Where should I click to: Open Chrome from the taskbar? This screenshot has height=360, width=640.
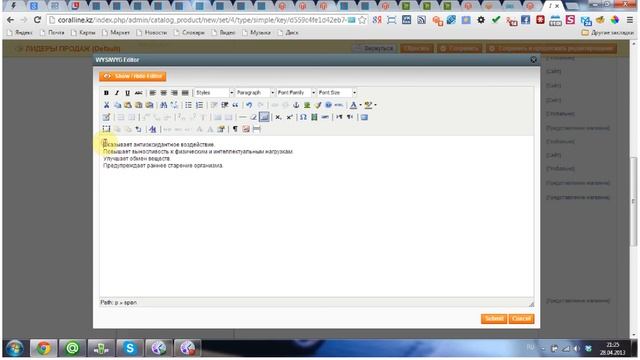point(44,348)
